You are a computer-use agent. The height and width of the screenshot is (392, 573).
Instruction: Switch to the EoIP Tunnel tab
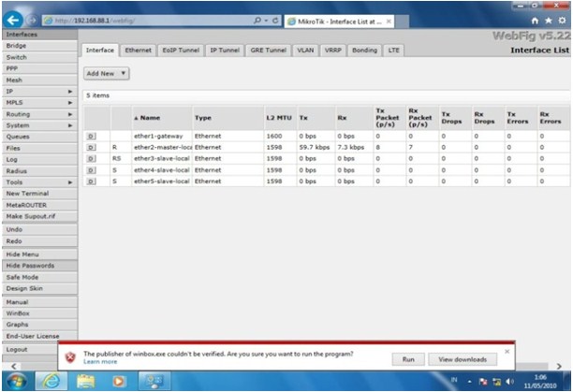click(181, 51)
